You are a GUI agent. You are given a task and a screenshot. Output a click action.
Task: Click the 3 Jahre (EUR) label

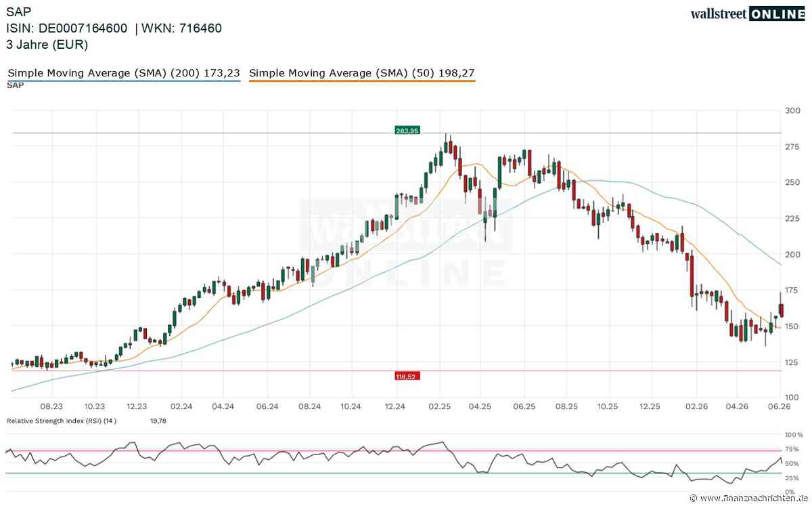click(47, 45)
